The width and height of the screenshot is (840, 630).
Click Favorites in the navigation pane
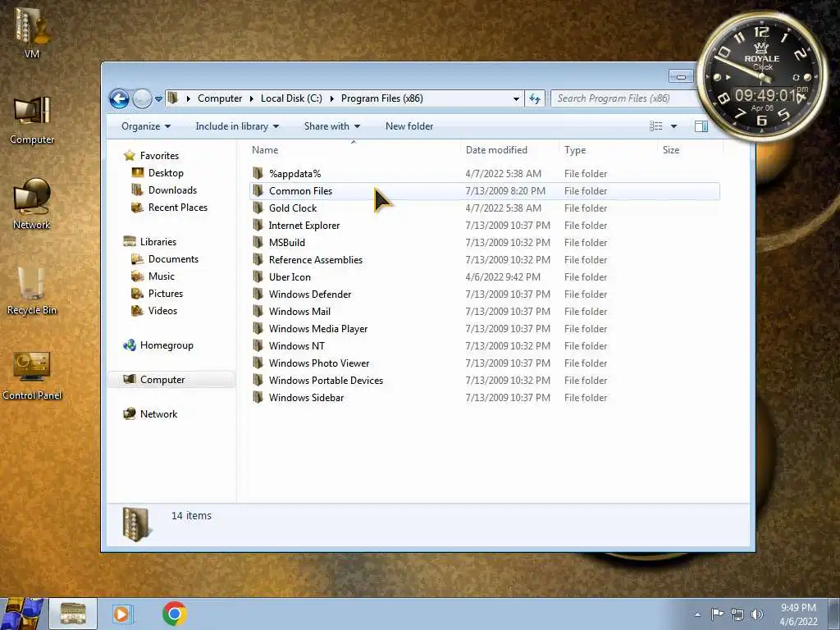(159, 156)
